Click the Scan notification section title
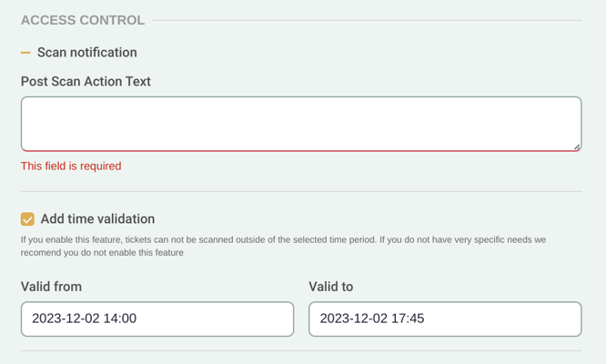Screen dimensions: 606x364 [x=87, y=53]
